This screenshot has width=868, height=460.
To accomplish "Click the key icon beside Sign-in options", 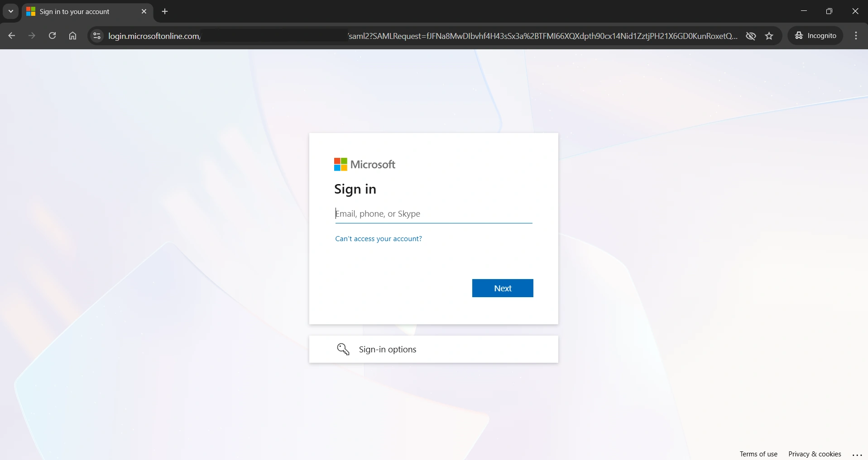I will point(343,349).
